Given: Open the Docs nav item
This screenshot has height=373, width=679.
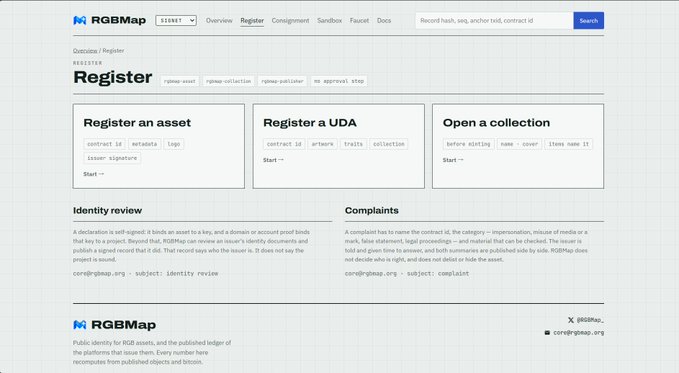Looking at the screenshot, I should pyautogui.click(x=384, y=20).
